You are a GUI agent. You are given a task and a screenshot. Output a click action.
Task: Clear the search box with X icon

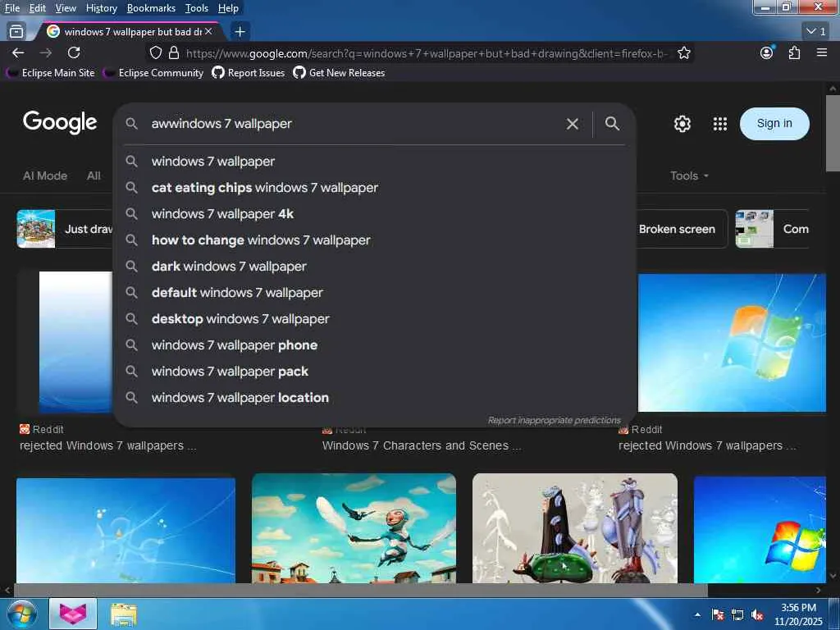tap(572, 124)
